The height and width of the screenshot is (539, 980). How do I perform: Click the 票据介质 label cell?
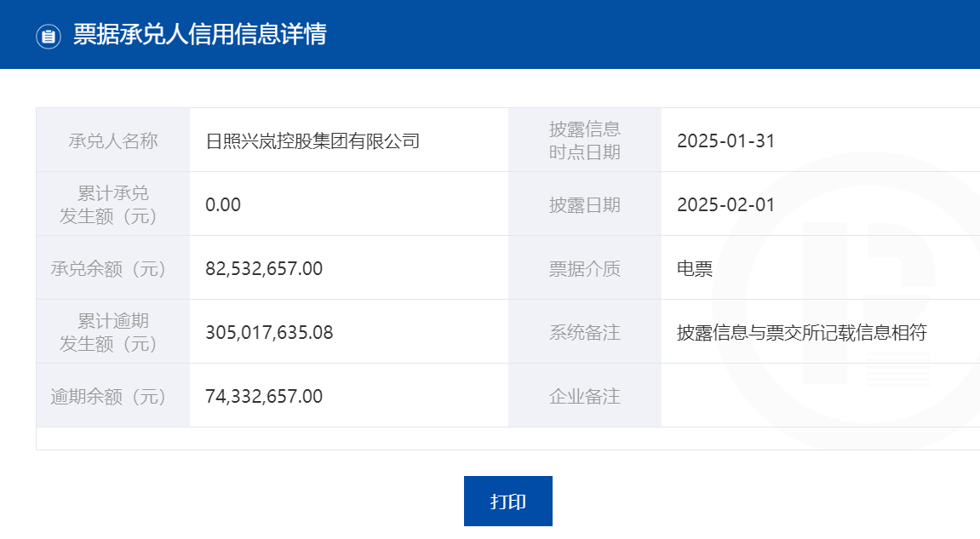584,269
